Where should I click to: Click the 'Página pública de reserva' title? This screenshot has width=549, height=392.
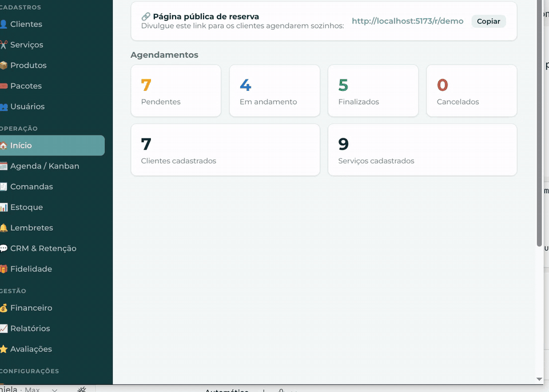tap(206, 17)
